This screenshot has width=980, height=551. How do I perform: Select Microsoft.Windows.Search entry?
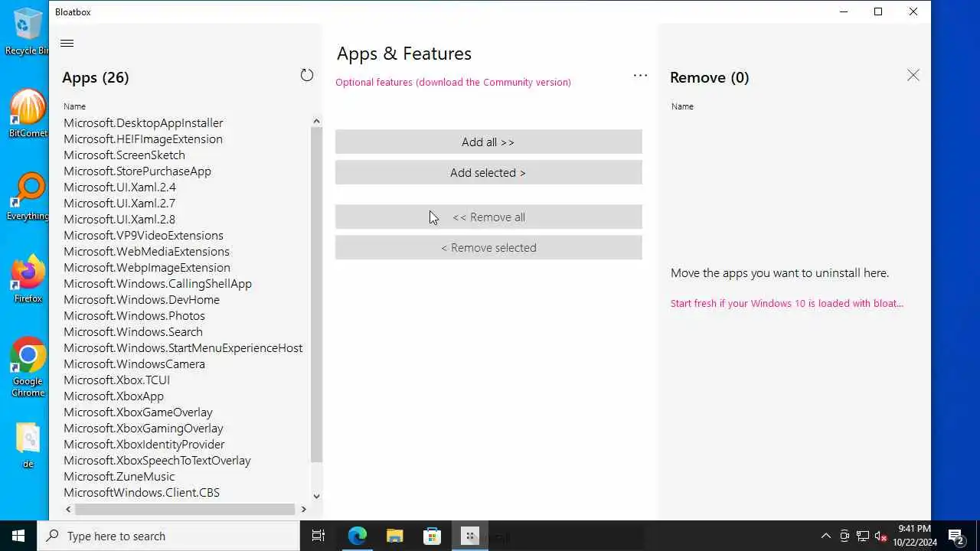click(x=133, y=331)
